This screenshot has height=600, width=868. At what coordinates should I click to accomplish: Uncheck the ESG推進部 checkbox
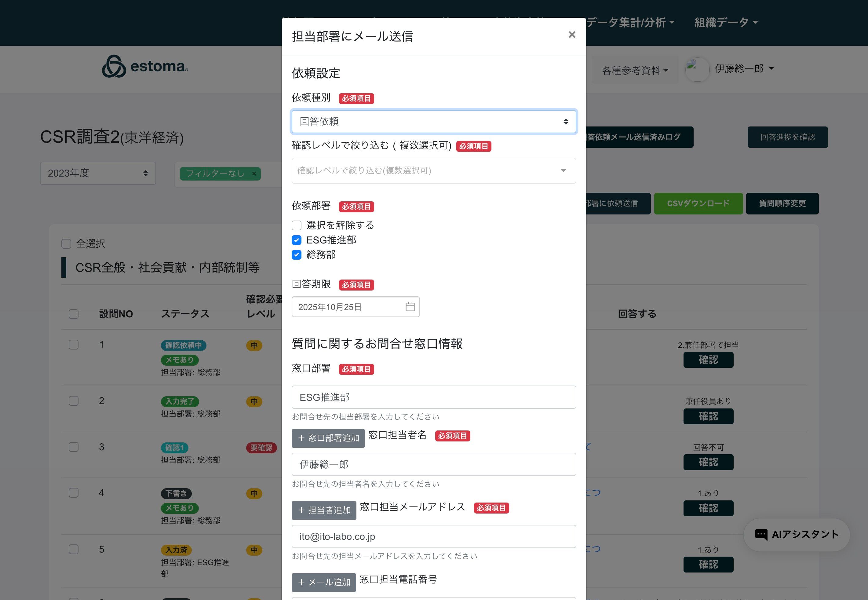click(297, 240)
